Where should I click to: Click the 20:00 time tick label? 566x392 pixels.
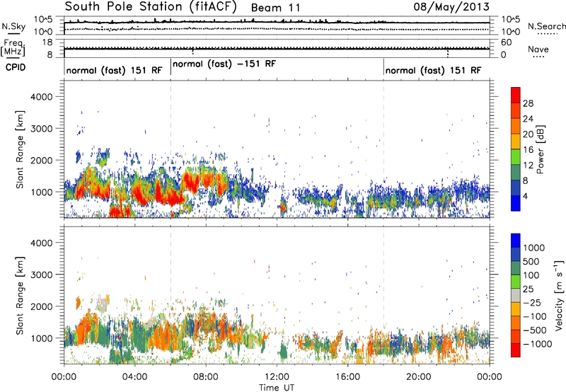click(x=419, y=377)
